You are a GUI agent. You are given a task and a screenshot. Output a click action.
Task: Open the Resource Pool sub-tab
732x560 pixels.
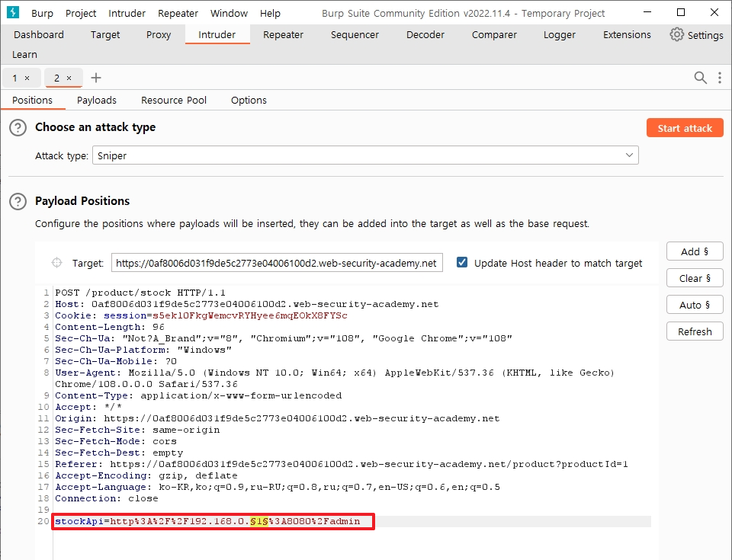click(x=174, y=100)
